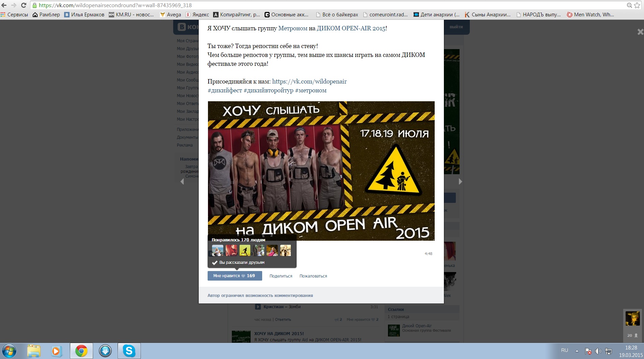Open Windows Start button
Viewport: 644px width, 359px height.
pos(9,351)
